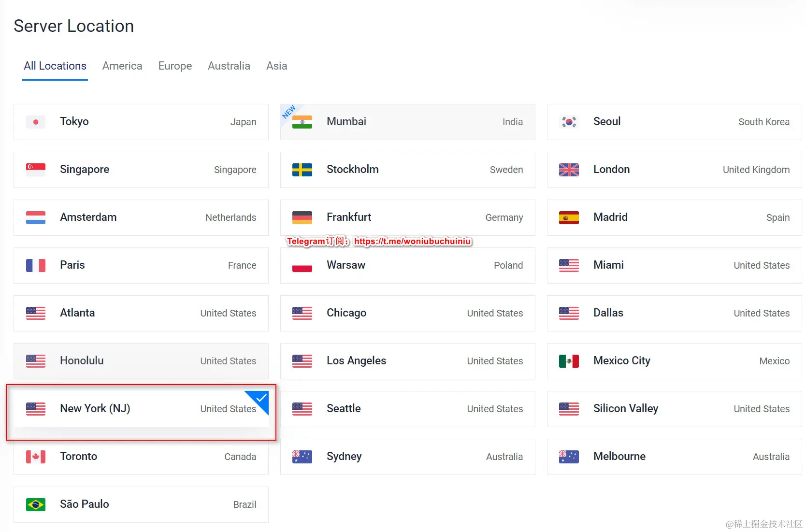
Task: Click the Netherlands flag for Amsterdam
Action: 36,217
